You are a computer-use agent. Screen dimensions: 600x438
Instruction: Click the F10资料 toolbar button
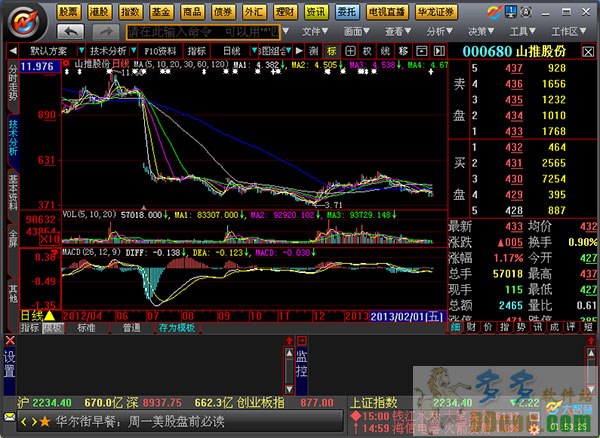[160, 51]
